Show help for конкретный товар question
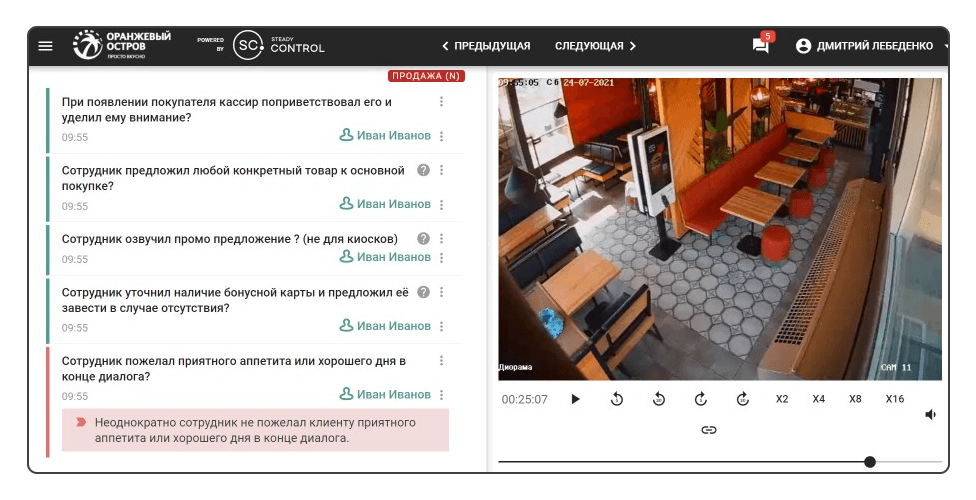976x500 pixels. coord(423,170)
